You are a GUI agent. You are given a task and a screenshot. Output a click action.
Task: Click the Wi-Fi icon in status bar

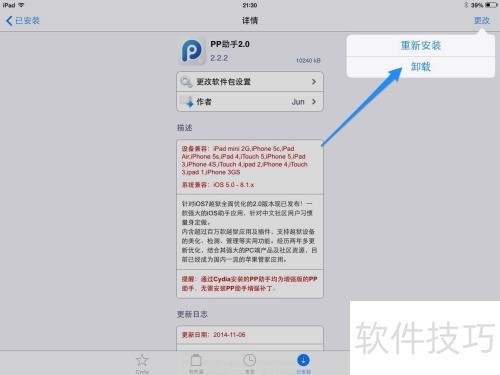click(21, 5)
